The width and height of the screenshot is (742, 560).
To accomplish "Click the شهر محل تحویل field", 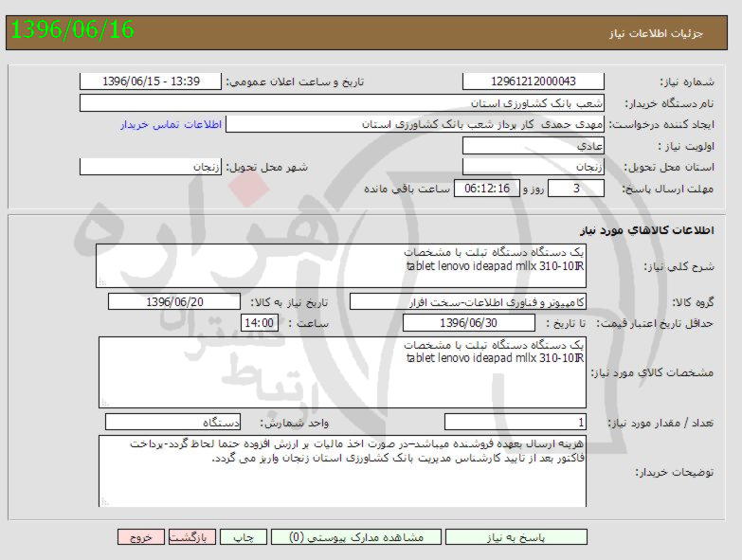I will 150,167.
